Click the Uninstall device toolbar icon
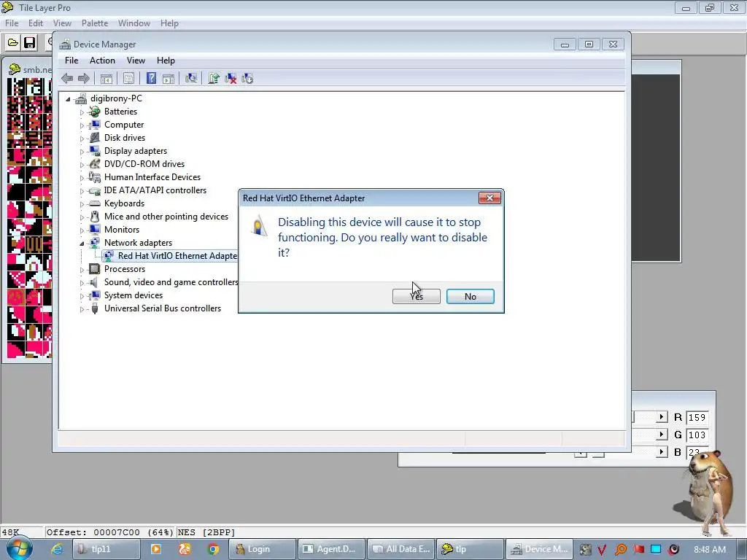This screenshot has height=560, width=747. point(231,78)
